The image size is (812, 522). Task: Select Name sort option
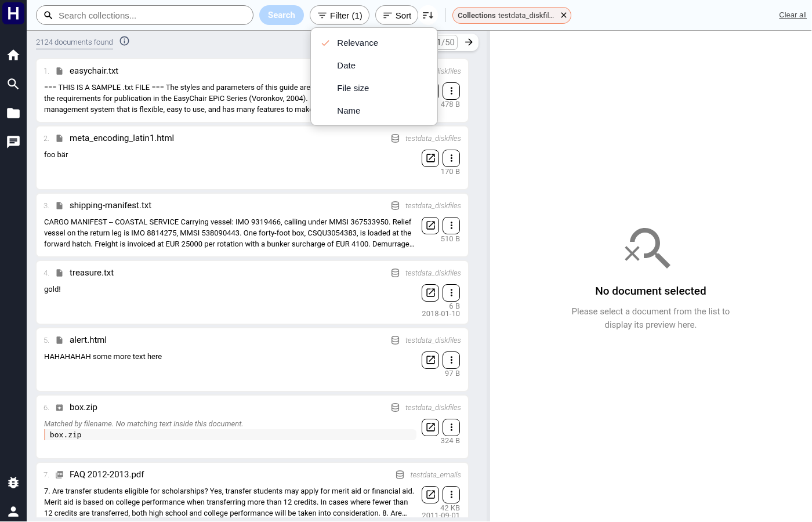pos(374,111)
